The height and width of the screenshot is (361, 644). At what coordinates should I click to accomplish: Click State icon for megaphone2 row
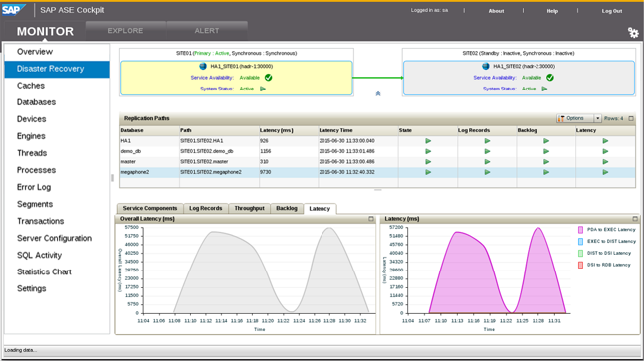pos(428,172)
